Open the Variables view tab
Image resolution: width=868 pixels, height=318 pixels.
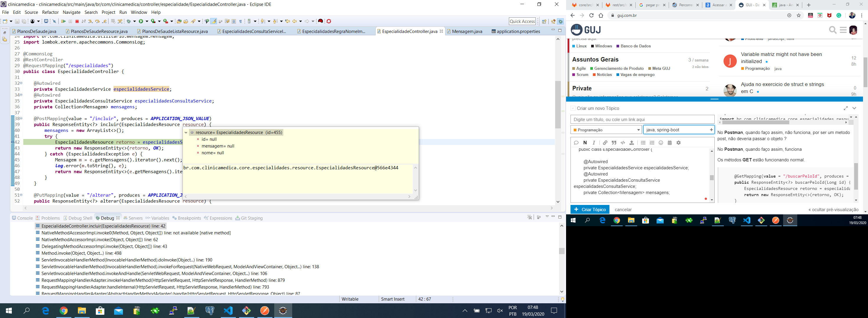pyautogui.click(x=157, y=218)
